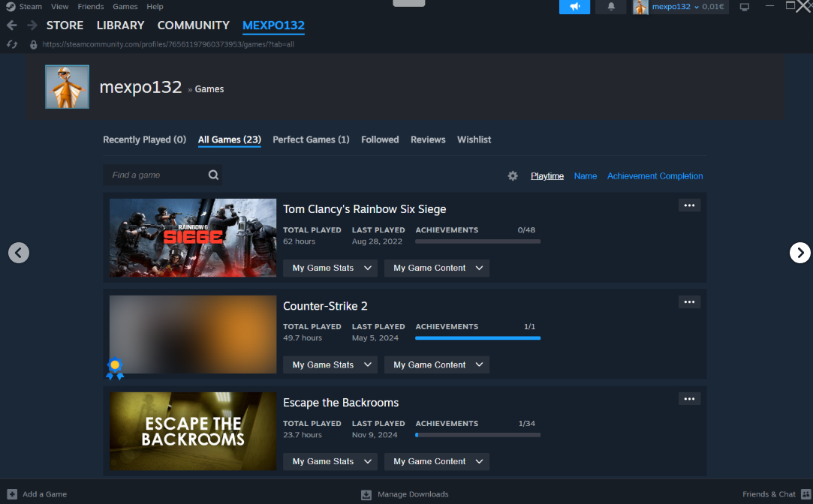Open the MEXPO132 profile section
Viewport: 813px width, 504px height.
click(x=273, y=25)
